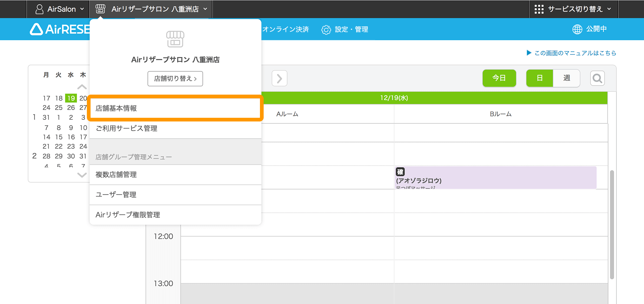Open the オンライン決済 tab
This screenshot has height=304, width=644.
pyautogui.click(x=285, y=29)
